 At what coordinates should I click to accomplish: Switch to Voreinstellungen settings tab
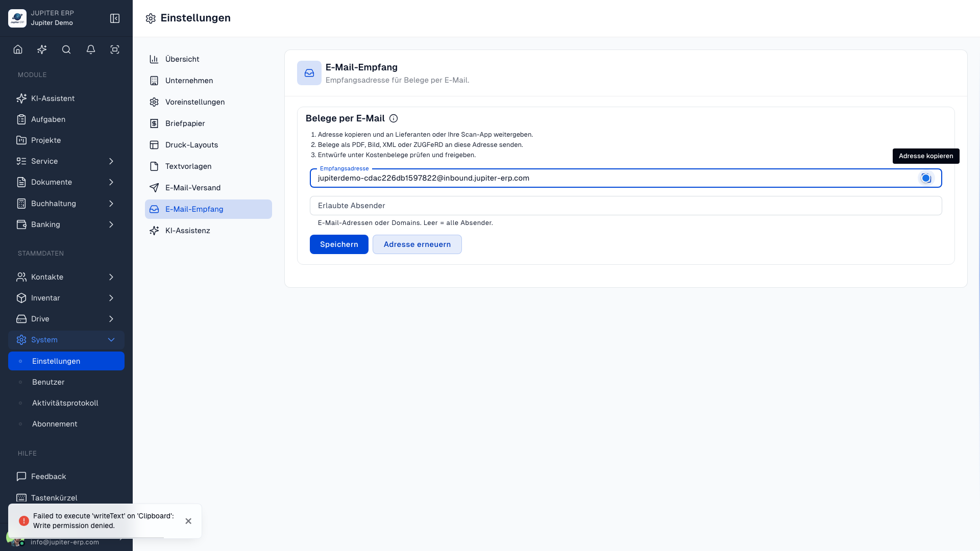pos(208,102)
